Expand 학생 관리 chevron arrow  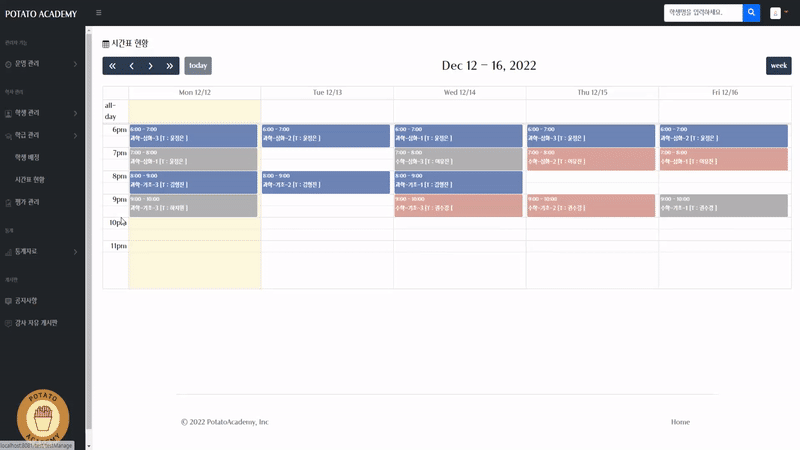tap(75, 113)
